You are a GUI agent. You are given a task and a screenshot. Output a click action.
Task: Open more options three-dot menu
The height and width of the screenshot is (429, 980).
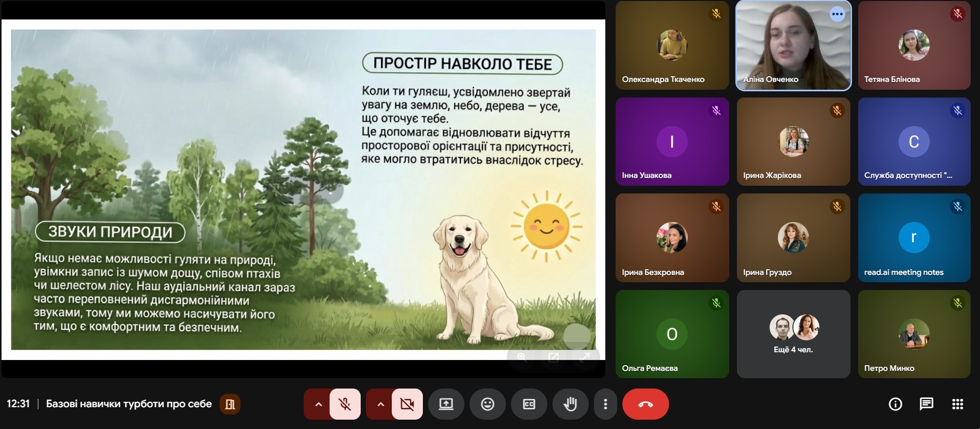pyautogui.click(x=605, y=404)
